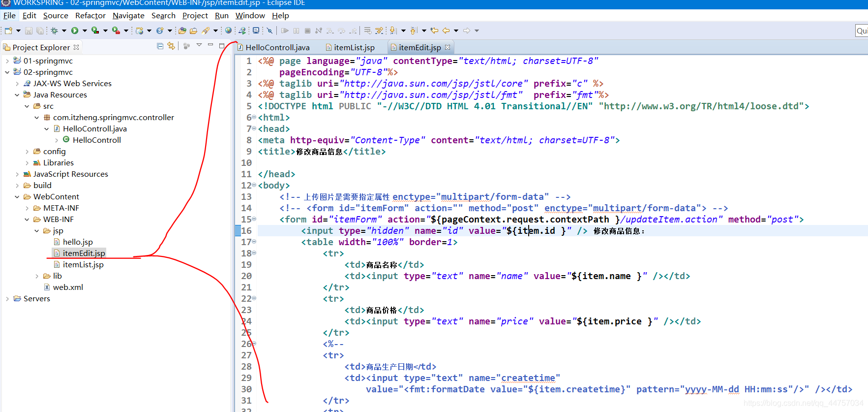Click the Save All icon

pyautogui.click(x=40, y=31)
